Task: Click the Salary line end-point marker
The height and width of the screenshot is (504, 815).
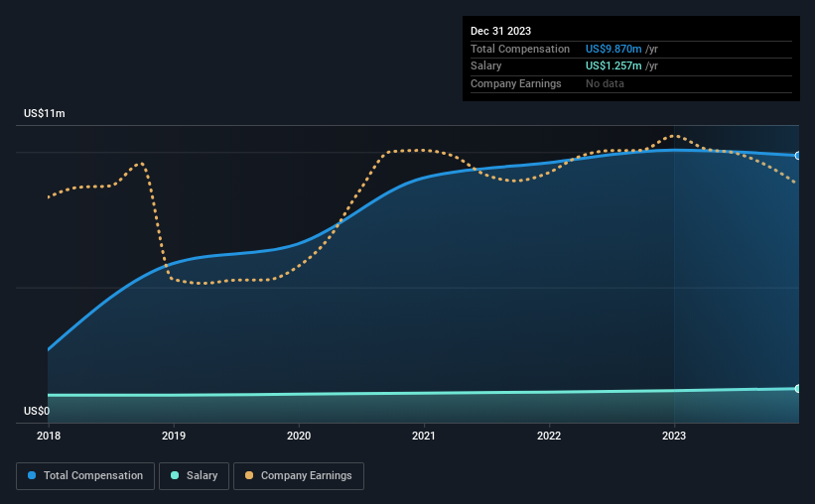Action: (797, 389)
